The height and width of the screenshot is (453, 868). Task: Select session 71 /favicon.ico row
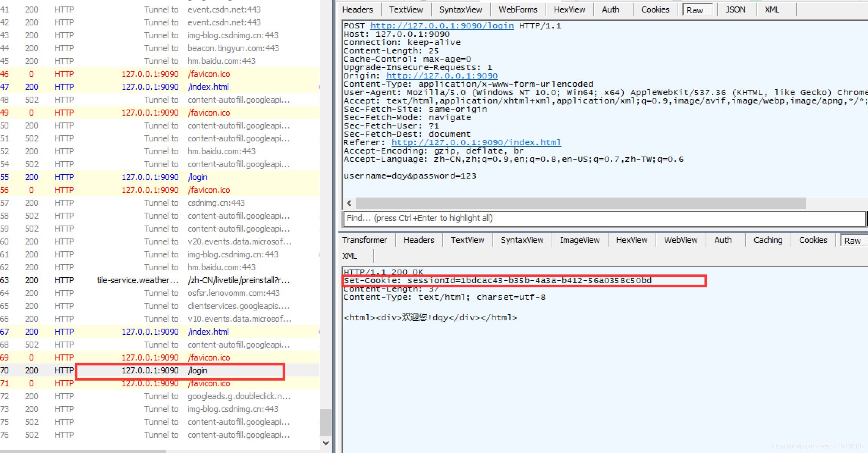point(159,383)
